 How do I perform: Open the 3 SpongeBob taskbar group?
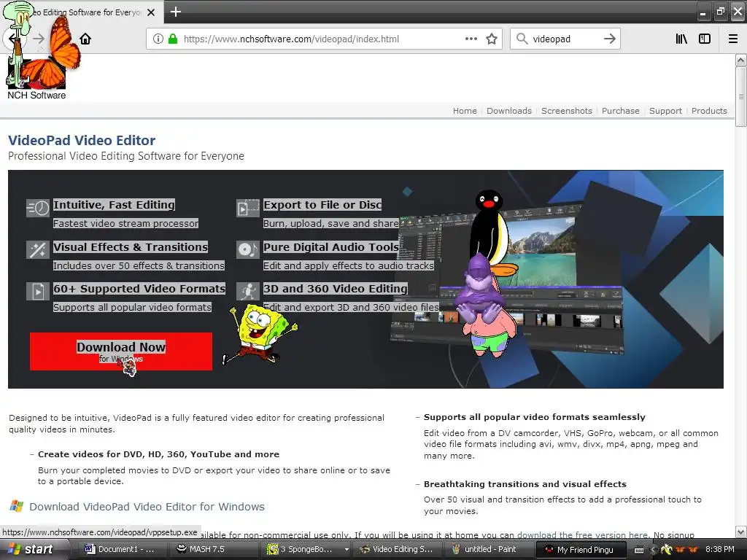pos(307,549)
